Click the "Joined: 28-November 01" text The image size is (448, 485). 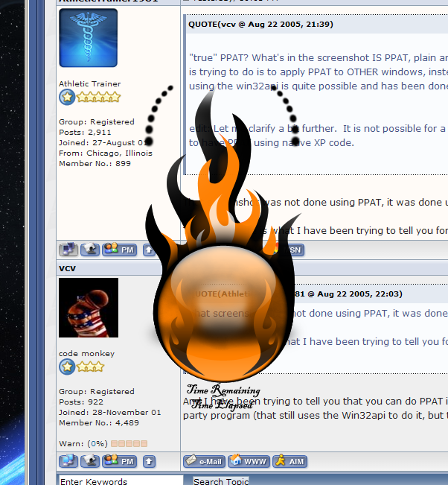coord(110,412)
